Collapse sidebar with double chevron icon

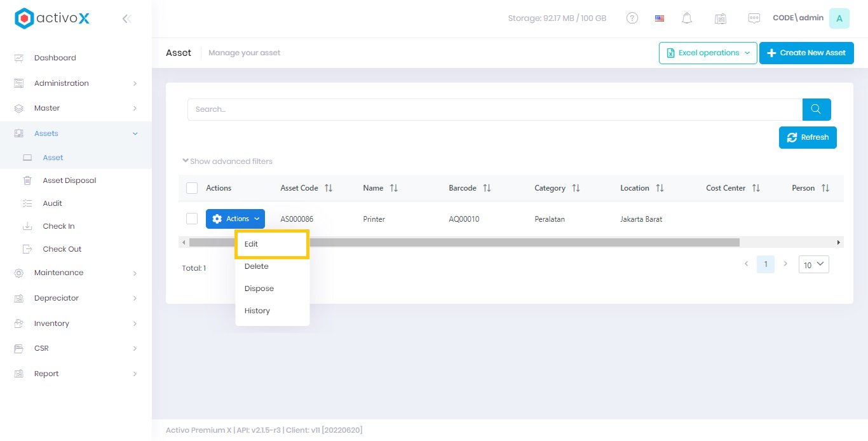[x=126, y=19]
